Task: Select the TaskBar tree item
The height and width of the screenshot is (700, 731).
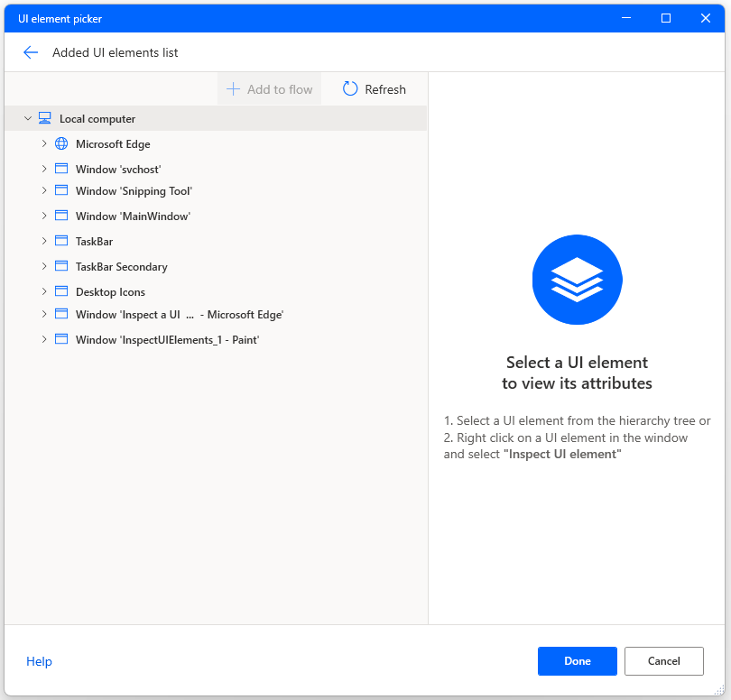Action: coord(94,241)
